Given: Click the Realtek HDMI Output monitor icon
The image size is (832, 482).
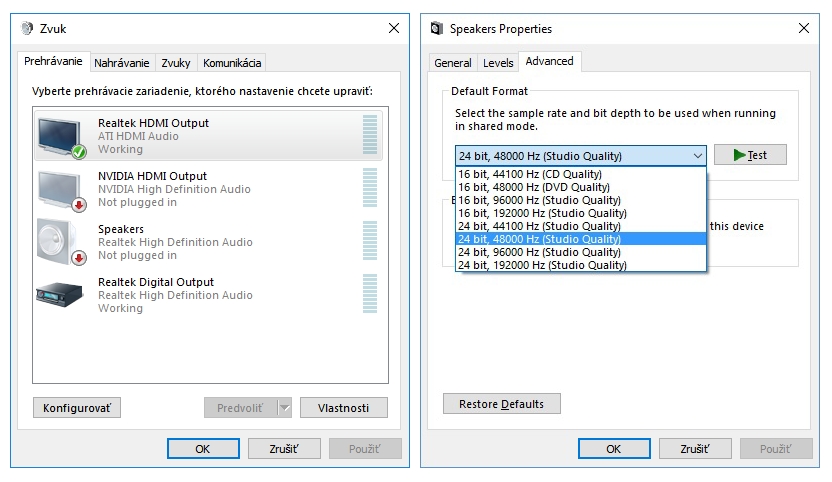Looking at the screenshot, I should click(x=61, y=136).
